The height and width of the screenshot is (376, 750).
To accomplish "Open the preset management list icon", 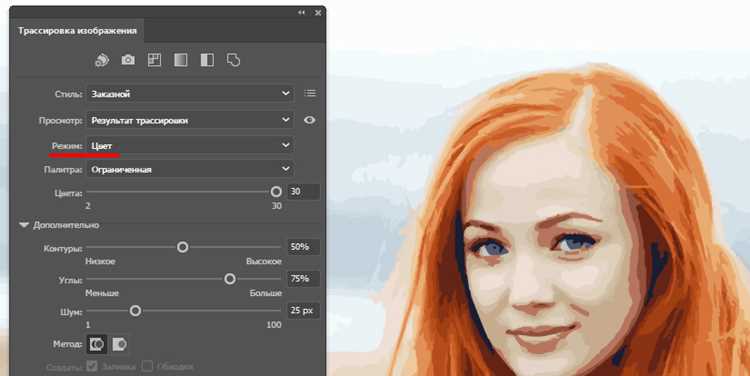I will click(x=310, y=93).
